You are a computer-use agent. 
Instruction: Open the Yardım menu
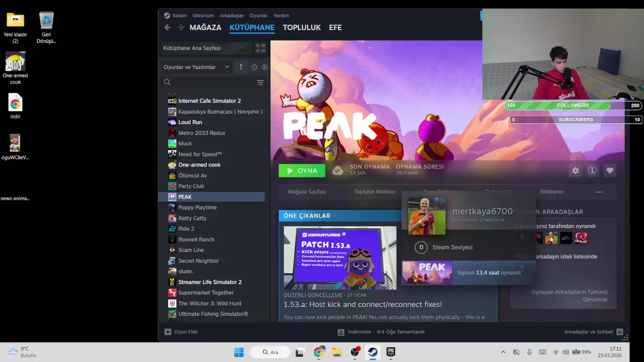(281, 16)
